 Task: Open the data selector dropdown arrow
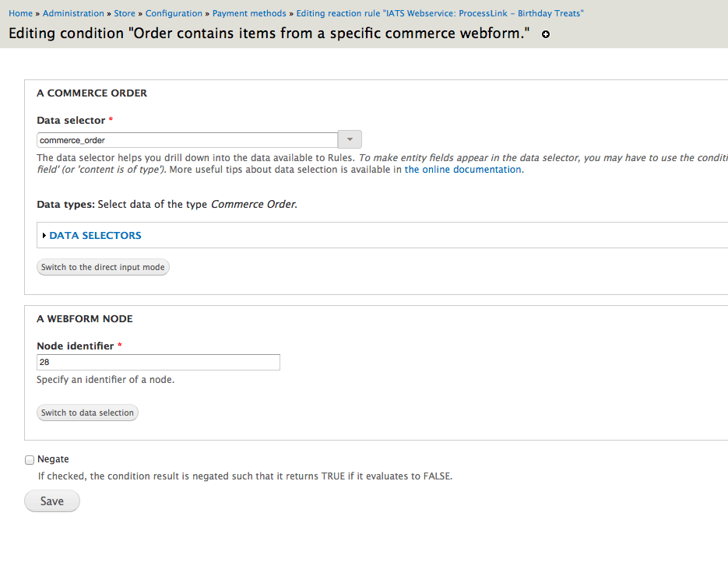(x=349, y=139)
